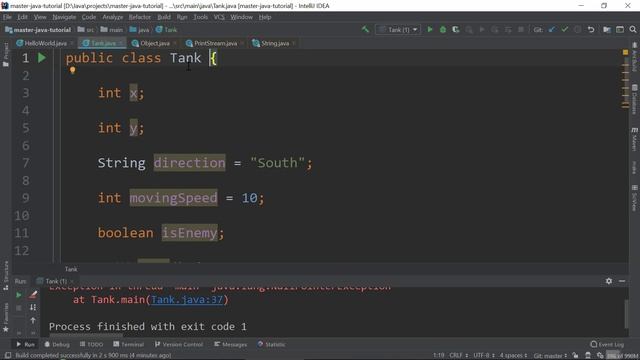Open the Version Control tool window button
Image resolution: width=640 pixels, height=360 pixels.
179,344
